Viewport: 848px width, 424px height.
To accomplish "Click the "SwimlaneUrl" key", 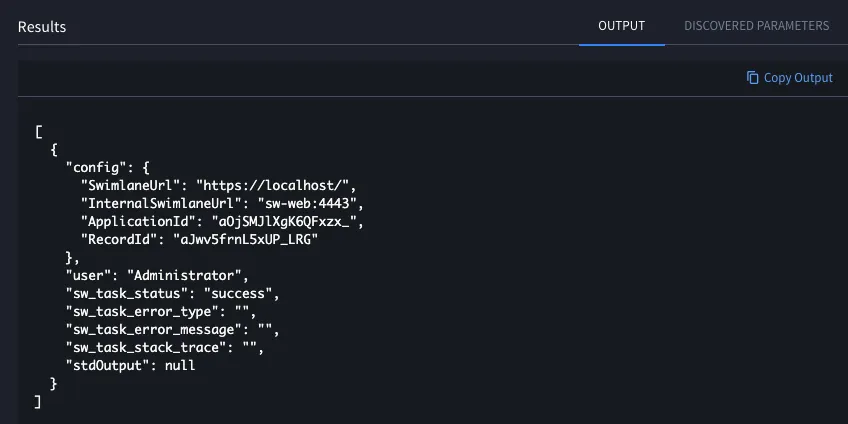I will 130,186.
